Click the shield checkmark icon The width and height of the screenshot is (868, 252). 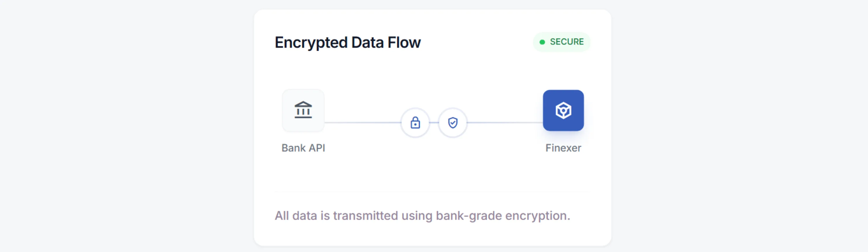pos(453,123)
